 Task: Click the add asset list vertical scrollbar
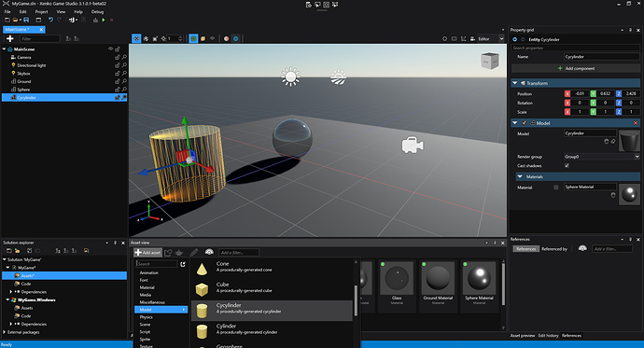click(x=356, y=300)
